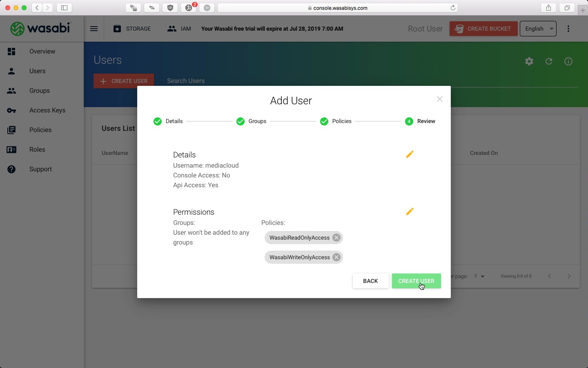Select the Review step
The height and width of the screenshot is (368, 588).
420,121
